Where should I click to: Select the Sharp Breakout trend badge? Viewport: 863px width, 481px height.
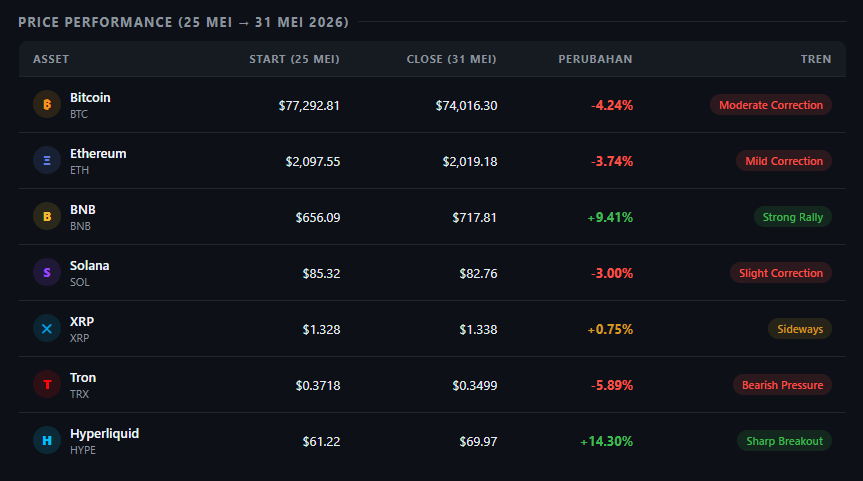click(x=784, y=441)
